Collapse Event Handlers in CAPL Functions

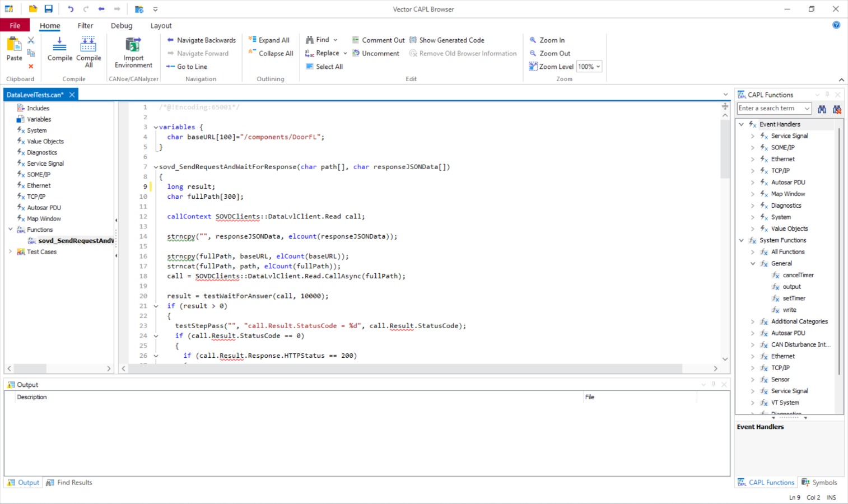point(741,124)
